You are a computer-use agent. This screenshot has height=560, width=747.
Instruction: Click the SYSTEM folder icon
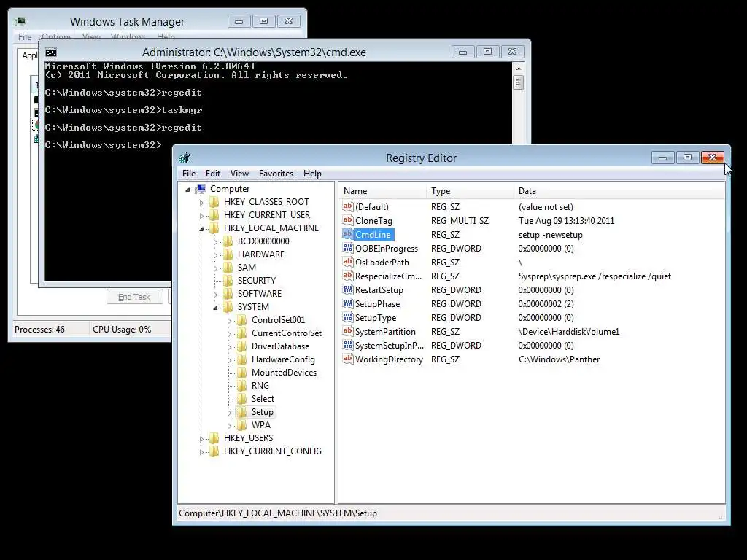[228, 307]
